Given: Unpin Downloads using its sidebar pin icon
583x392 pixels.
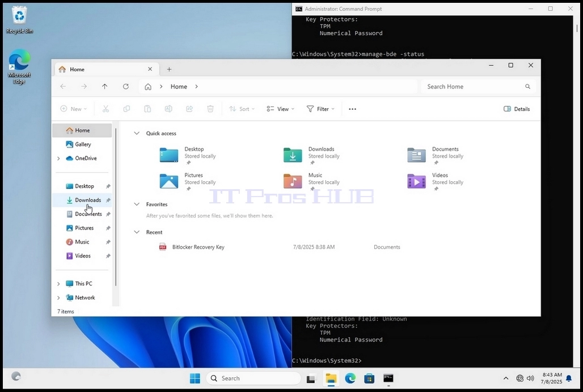Looking at the screenshot, I should pos(108,200).
